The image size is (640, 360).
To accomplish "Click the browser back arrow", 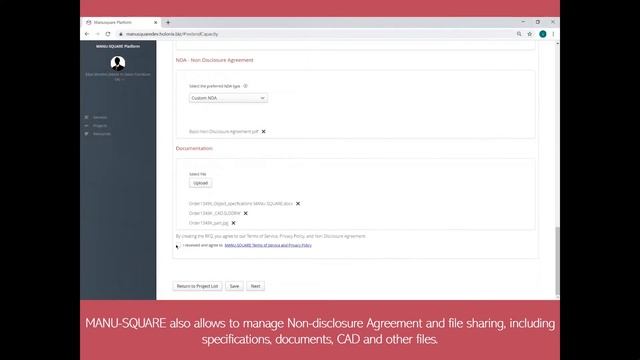I will click(87, 34).
